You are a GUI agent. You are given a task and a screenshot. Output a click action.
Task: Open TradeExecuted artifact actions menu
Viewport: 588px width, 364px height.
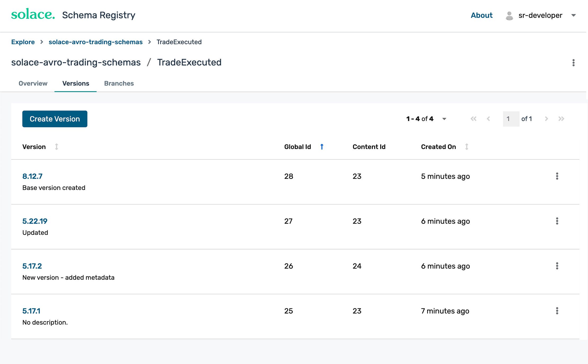pos(573,63)
